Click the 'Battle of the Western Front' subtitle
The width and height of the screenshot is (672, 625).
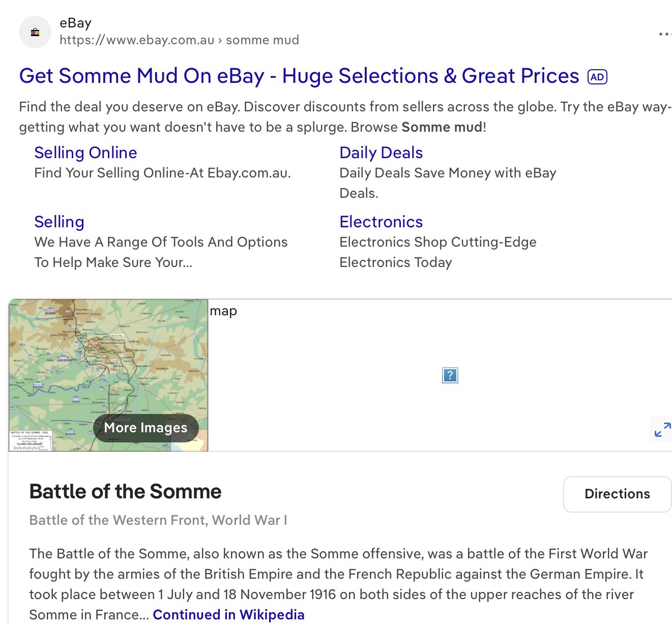158,520
